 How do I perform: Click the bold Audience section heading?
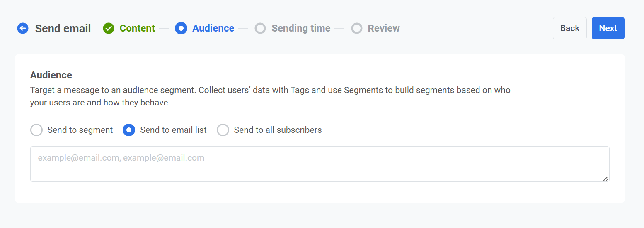click(x=51, y=75)
